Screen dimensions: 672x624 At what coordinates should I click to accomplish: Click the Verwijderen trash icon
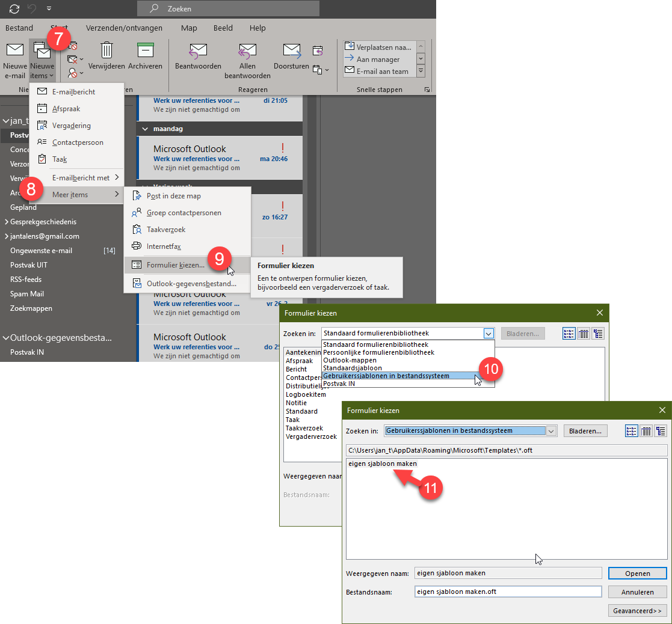tap(106, 50)
